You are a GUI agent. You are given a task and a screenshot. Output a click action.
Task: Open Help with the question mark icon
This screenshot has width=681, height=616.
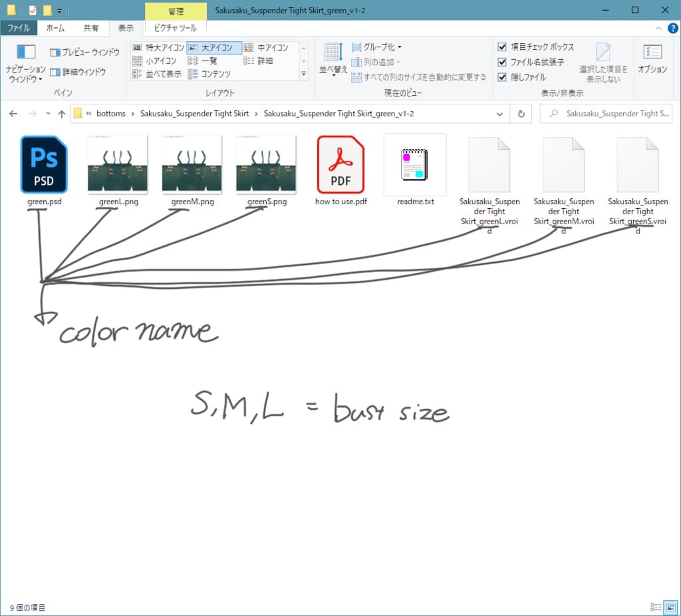pos(672,28)
